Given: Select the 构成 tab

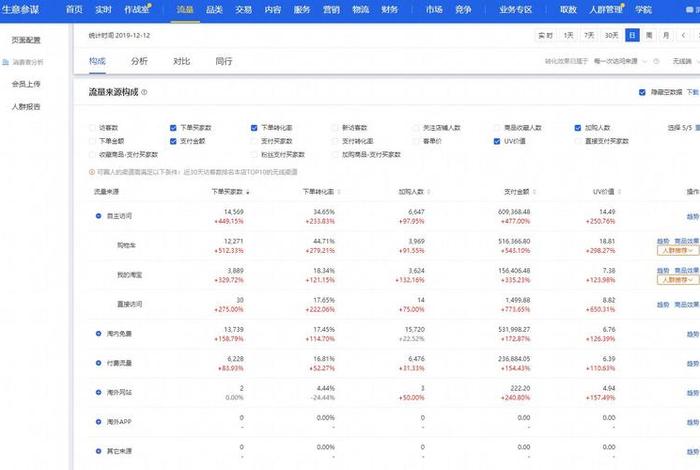Looking at the screenshot, I should (x=97, y=61).
